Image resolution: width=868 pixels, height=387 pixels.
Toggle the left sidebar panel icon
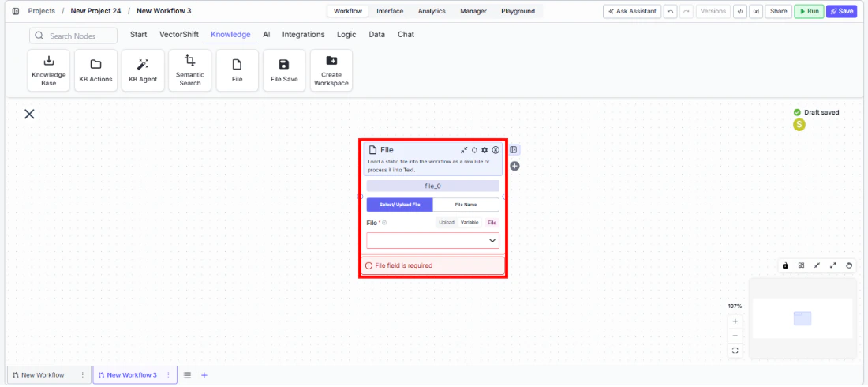16,11
